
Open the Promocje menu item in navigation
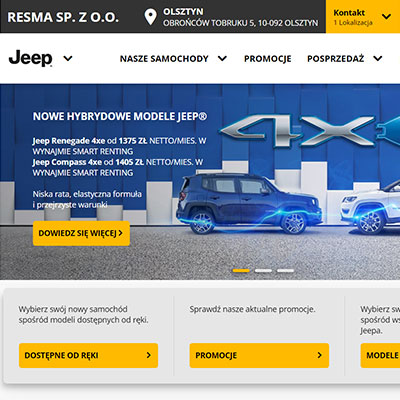click(268, 59)
